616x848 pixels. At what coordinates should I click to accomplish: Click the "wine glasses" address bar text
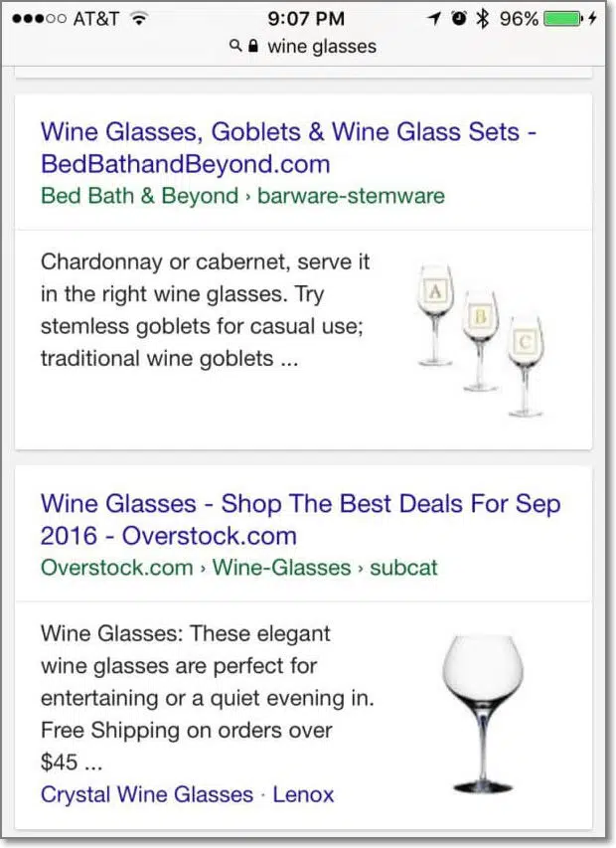[322, 46]
